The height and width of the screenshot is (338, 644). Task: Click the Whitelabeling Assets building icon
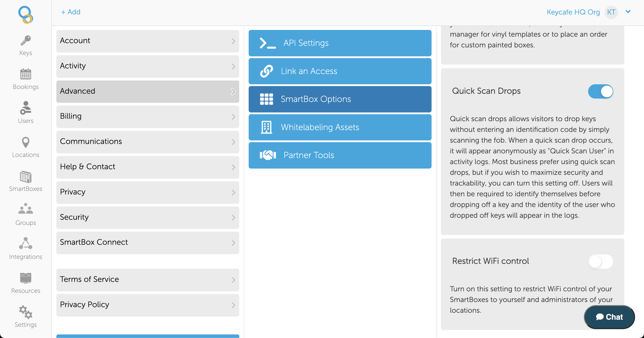(267, 127)
